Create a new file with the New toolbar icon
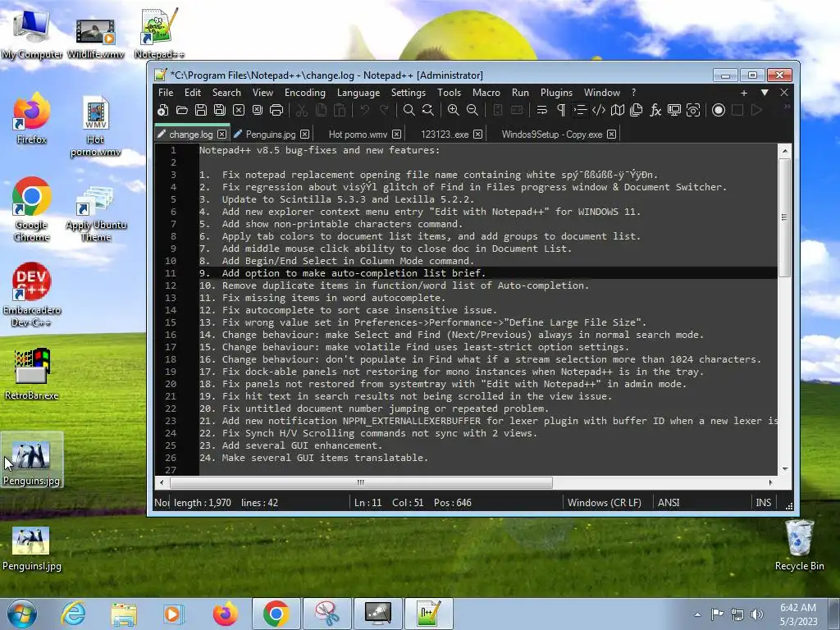This screenshot has height=630, width=840. tap(163, 111)
